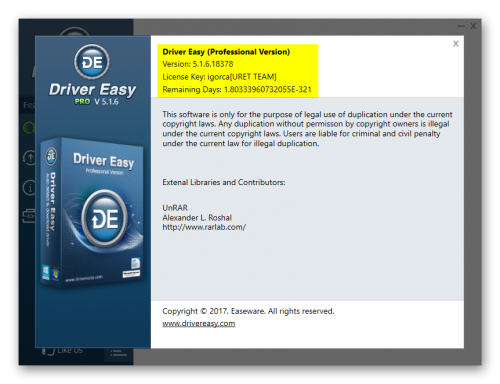Minimize the Driver Easy main window
Screen dimensions: 500x384
click(461, 26)
